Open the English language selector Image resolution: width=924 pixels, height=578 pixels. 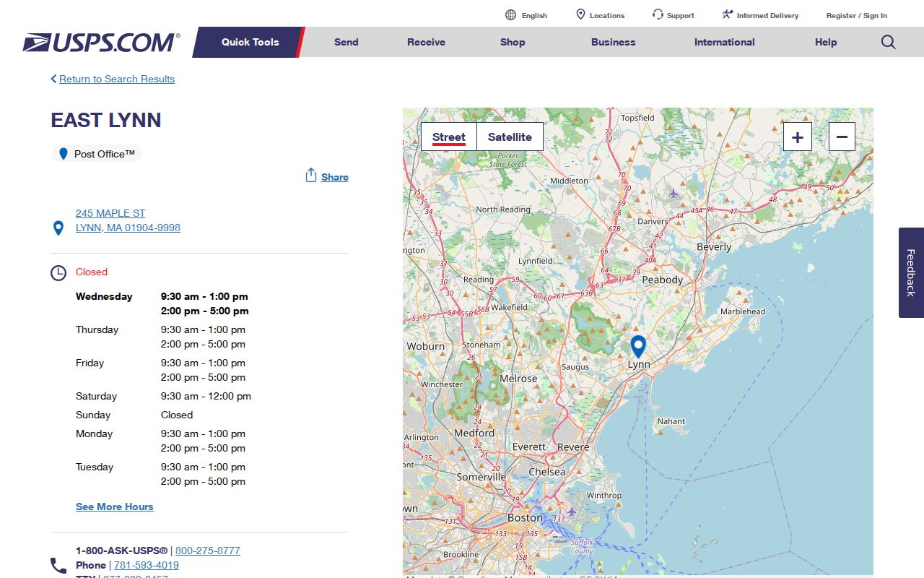[x=535, y=15]
